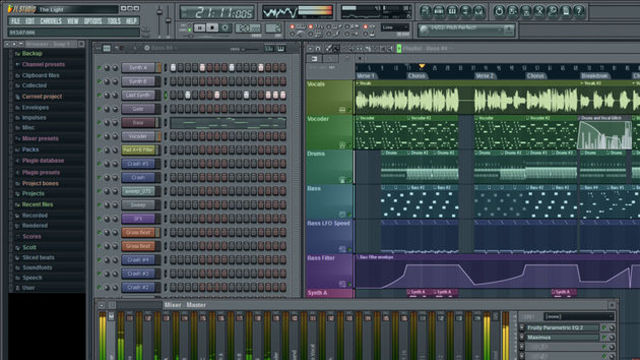Select the Crash channel button

click(x=138, y=178)
